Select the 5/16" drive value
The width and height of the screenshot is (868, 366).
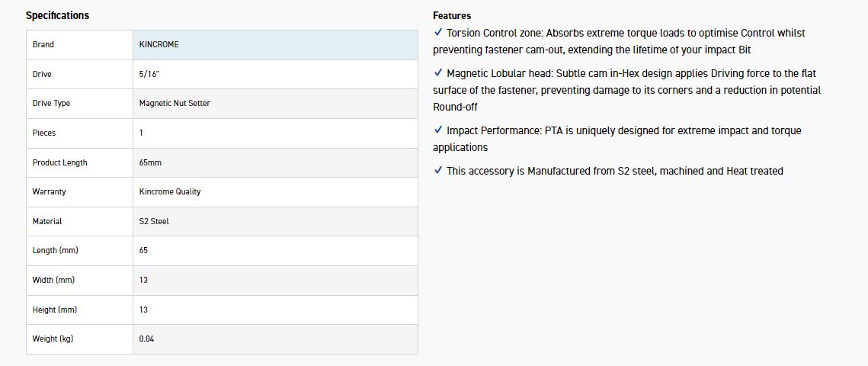click(149, 74)
